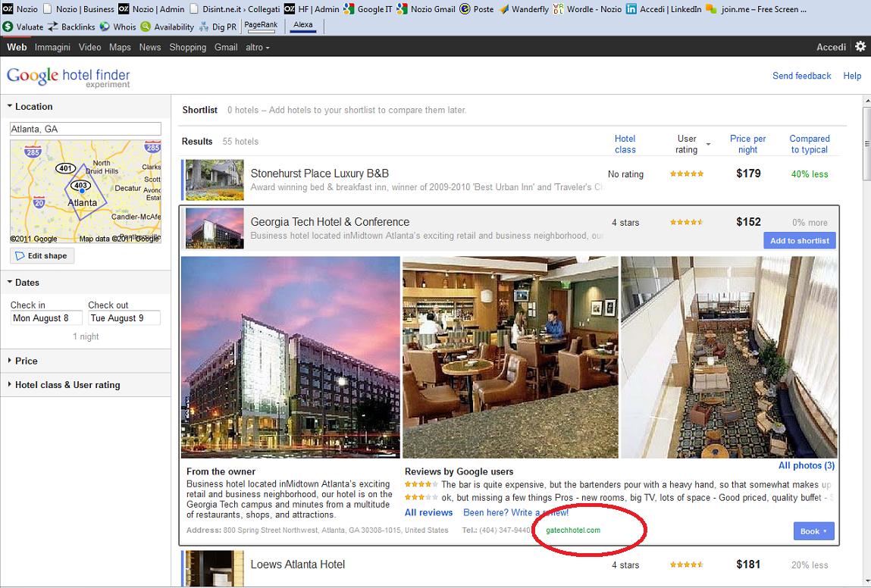This screenshot has width=871, height=588.
Task: Click the Dig PR toolbar button
Action: coord(218,27)
